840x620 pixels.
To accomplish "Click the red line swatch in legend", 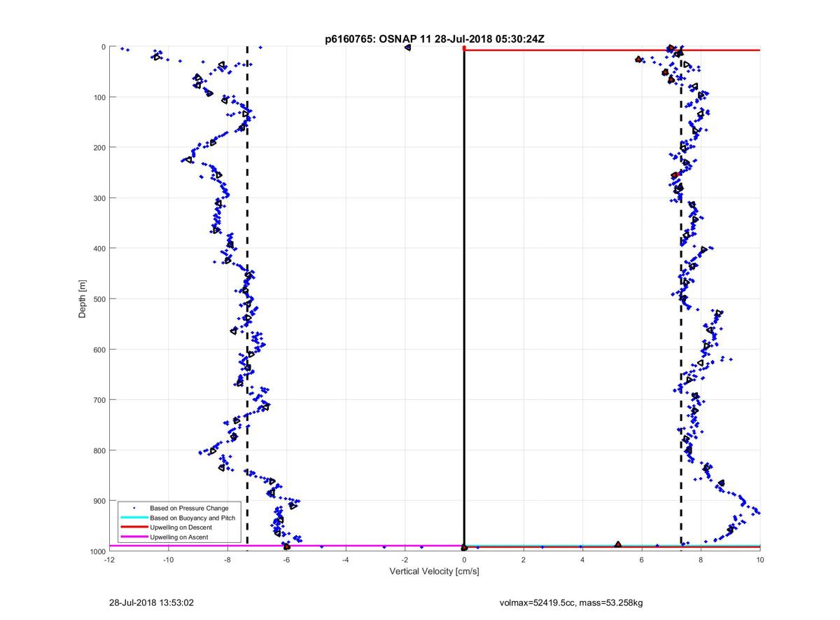I will point(134,527).
